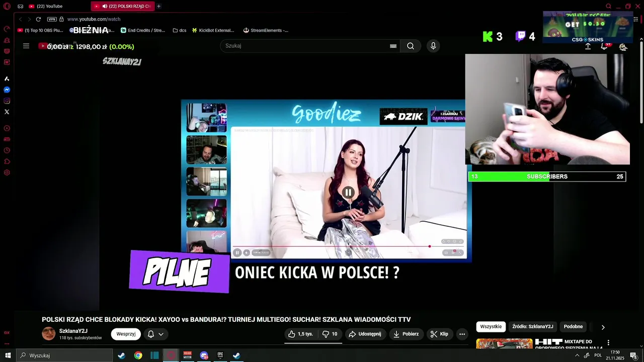
Task: Select the 'Podobne' filter chip
Action: point(573,326)
